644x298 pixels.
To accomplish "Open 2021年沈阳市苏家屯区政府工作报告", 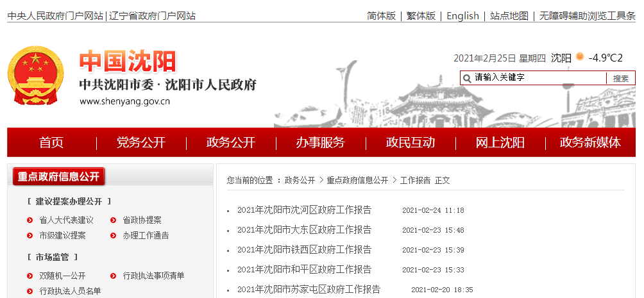I will [x=309, y=289].
